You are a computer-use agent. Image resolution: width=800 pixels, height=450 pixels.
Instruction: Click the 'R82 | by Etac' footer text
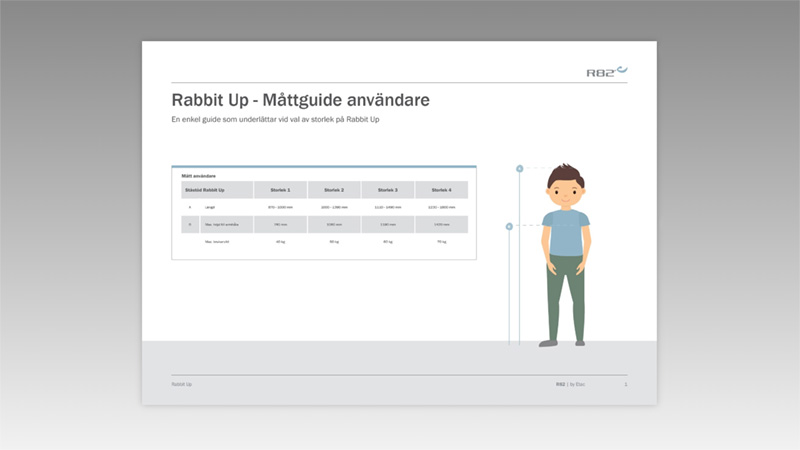570,384
